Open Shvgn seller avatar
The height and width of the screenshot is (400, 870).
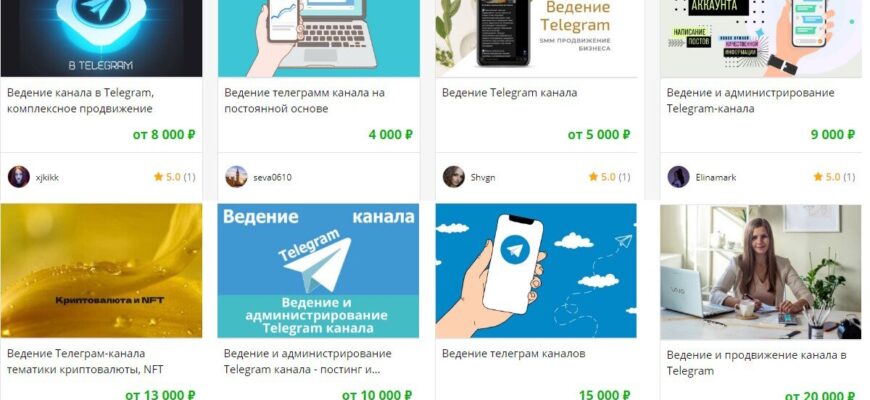(453, 177)
